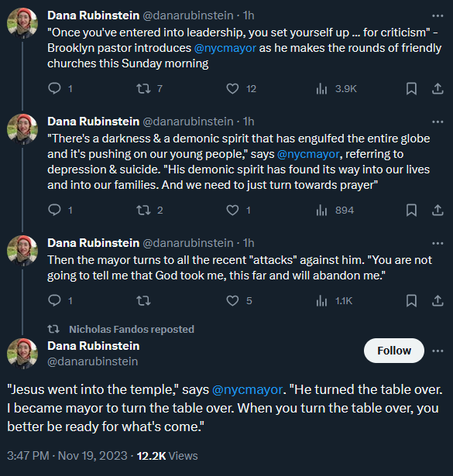Bookmark the 'demonic spirit' tweet

click(411, 210)
